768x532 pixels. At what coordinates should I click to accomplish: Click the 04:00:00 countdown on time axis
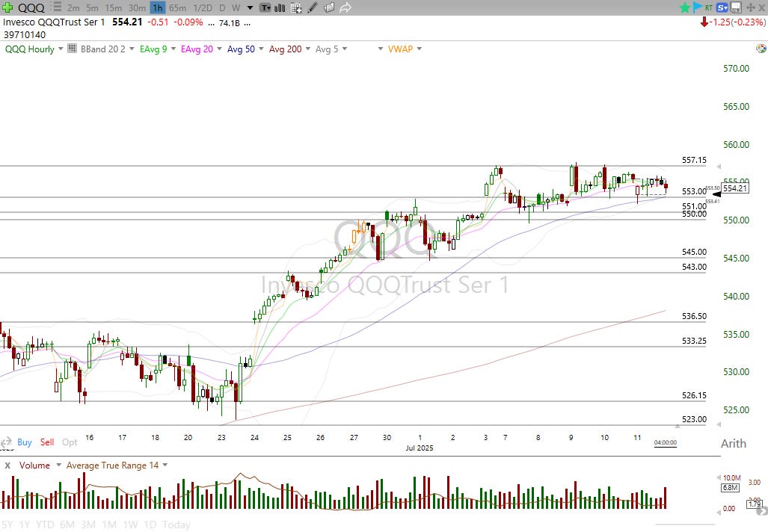point(665,442)
